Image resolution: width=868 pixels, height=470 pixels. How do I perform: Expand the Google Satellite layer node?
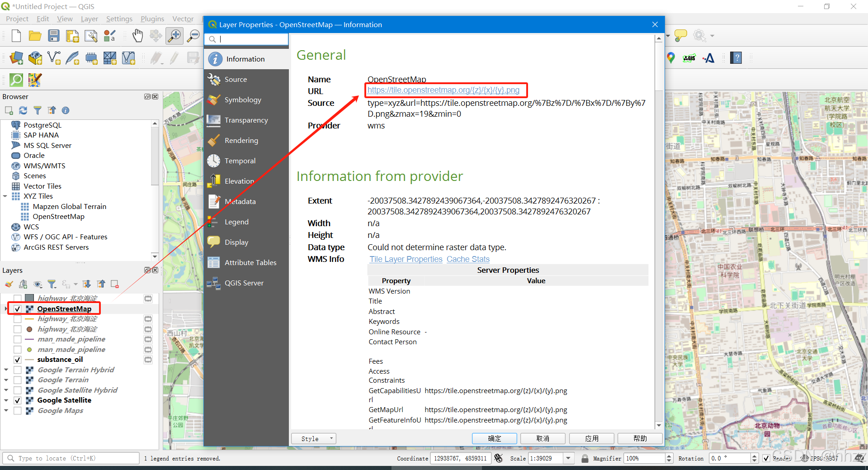[6, 400]
